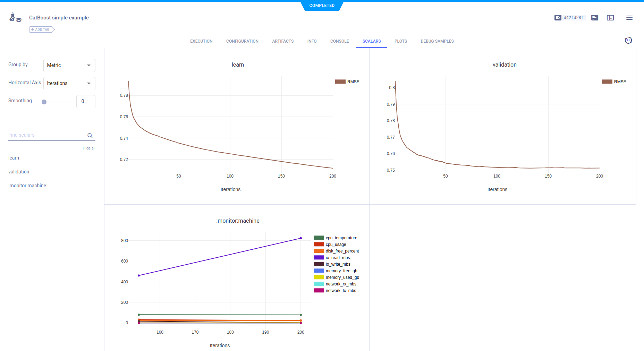The width and height of the screenshot is (644, 351).
Task: Toggle cpu_temperature legend entry
Action: click(x=341, y=238)
